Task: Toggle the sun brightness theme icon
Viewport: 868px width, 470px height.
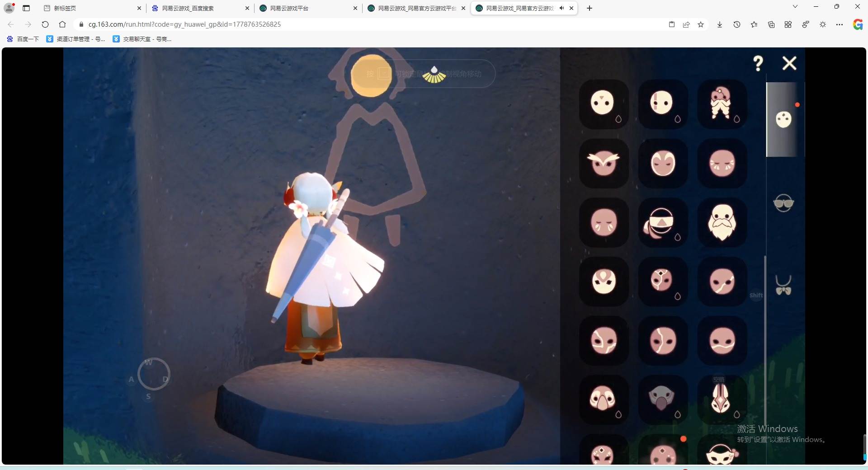Action: pyautogui.click(x=823, y=24)
